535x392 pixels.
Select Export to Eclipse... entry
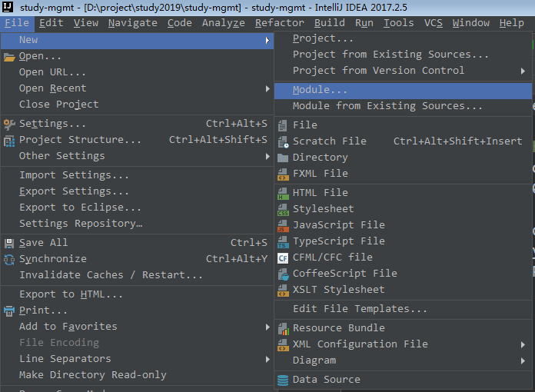tap(137, 208)
